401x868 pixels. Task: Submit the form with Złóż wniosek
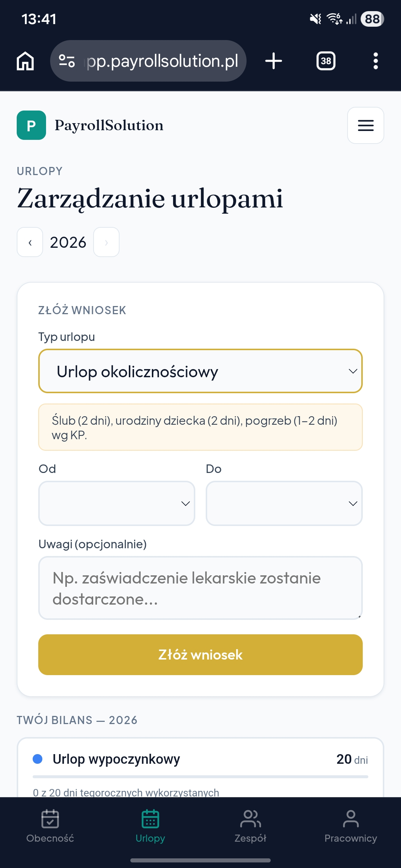click(x=200, y=654)
